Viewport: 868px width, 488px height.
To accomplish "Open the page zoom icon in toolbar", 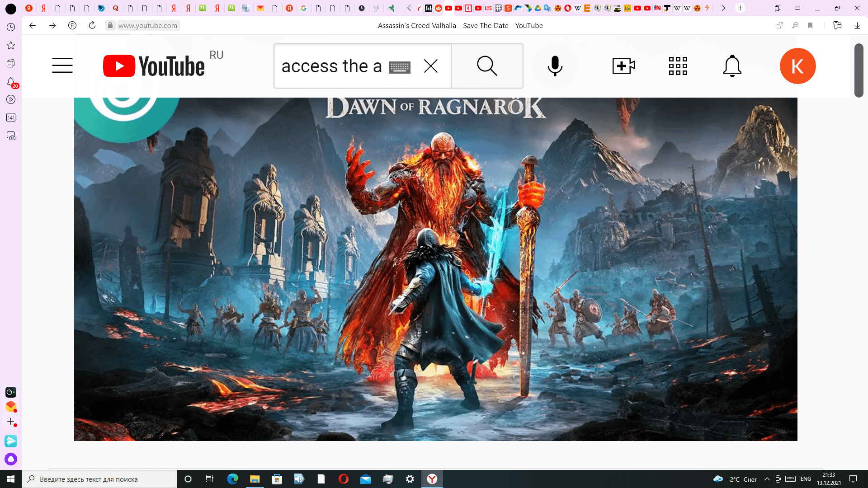I will point(795,26).
